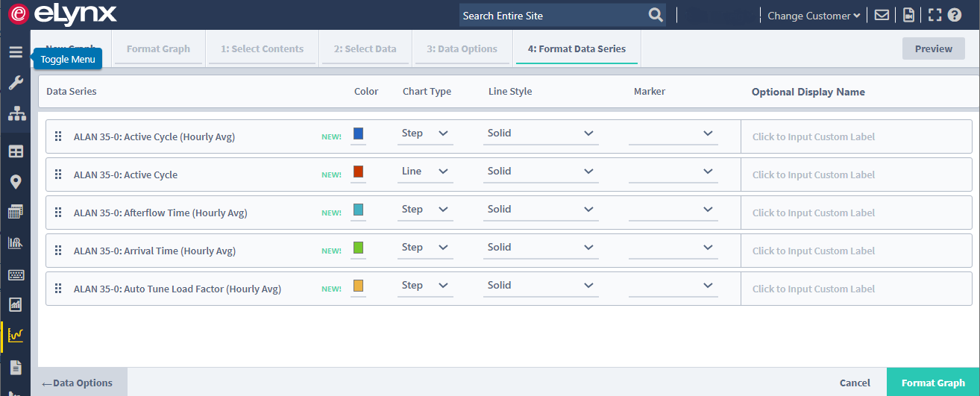Open the bar chart analysis icon in sidebar
This screenshot has width=980, height=396.
click(x=16, y=243)
